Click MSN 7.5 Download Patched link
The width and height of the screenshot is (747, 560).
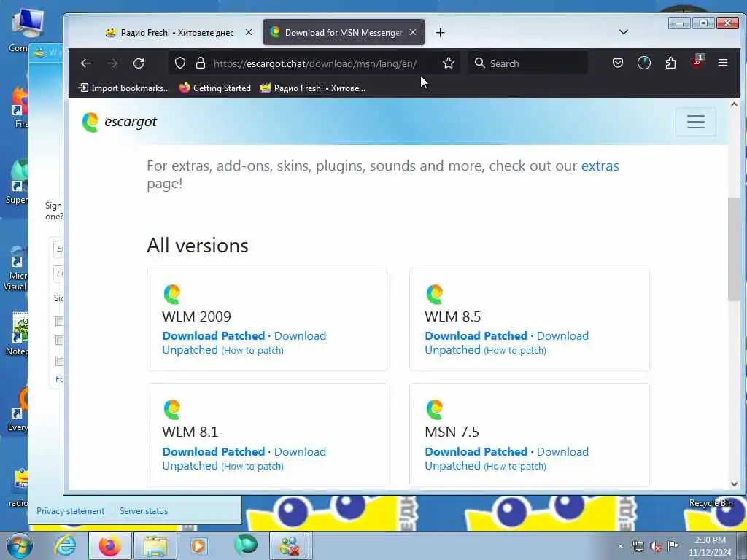[x=476, y=451]
